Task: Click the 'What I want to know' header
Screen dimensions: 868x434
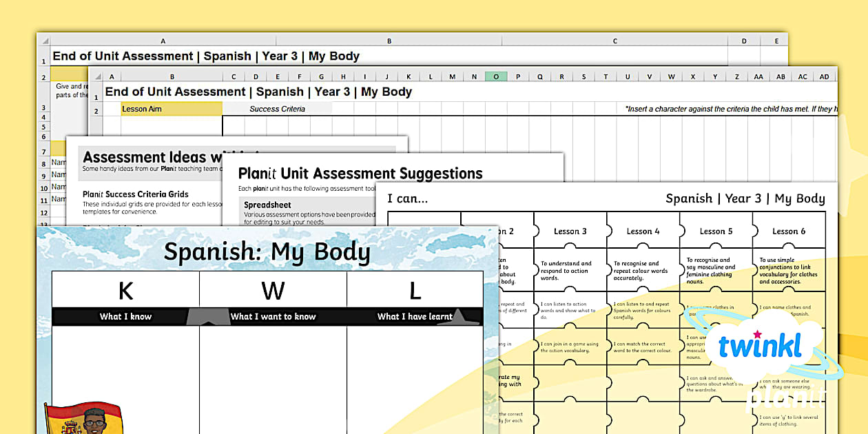Action: pos(273,317)
